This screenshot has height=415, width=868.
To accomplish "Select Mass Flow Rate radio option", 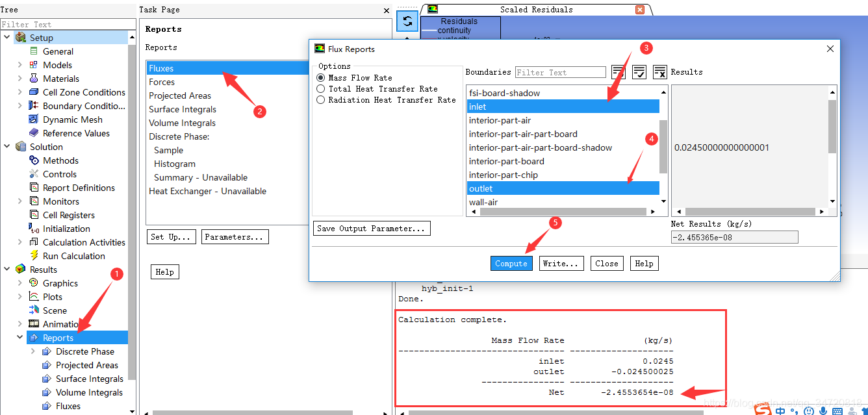I will tap(320, 78).
